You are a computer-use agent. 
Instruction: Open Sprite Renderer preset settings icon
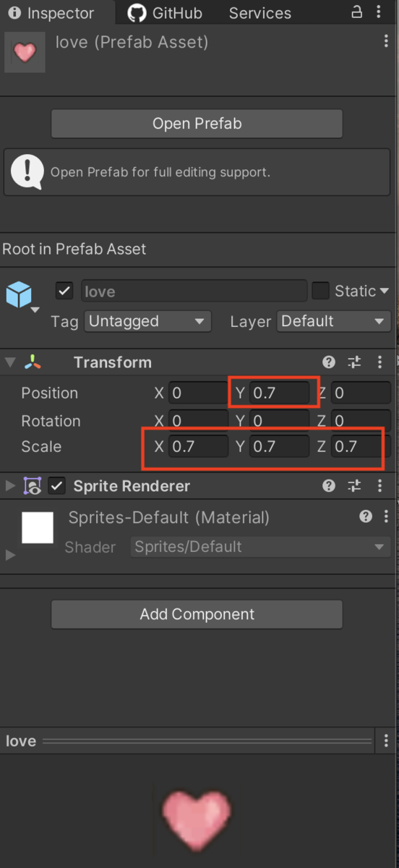pyautogui.click(x=354, y=485)
